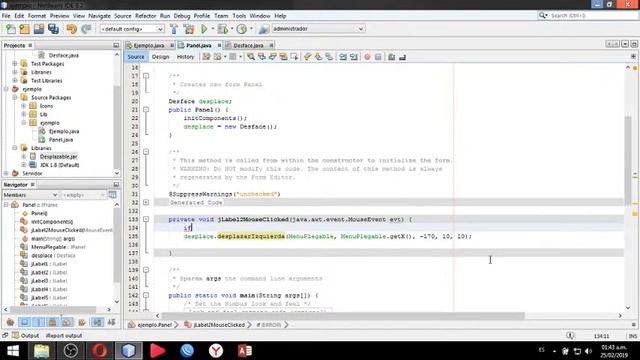This screenshot has height=360, width=640.
Task: Run the project with green play icon
Action: click(204, 29)
